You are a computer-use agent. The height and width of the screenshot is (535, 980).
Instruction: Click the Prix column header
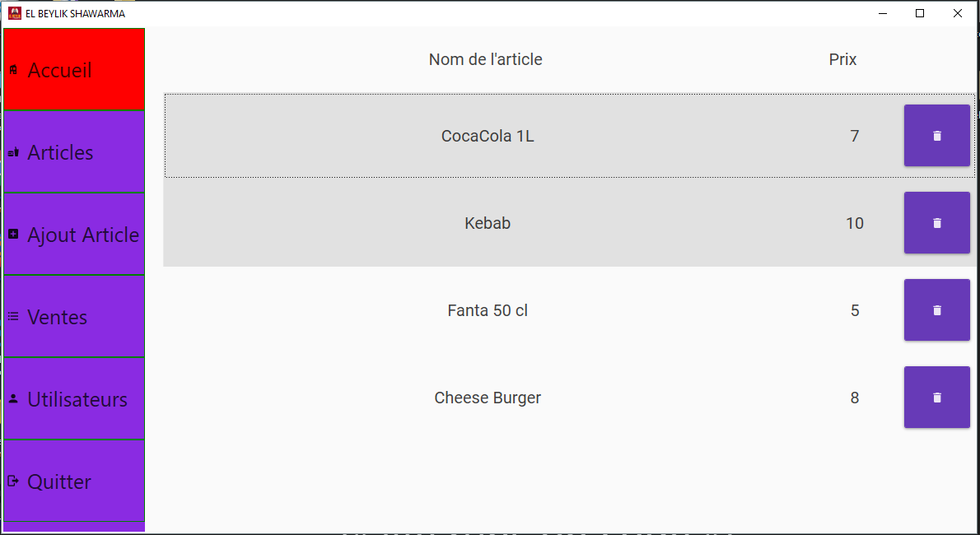[x=842, y=59]
